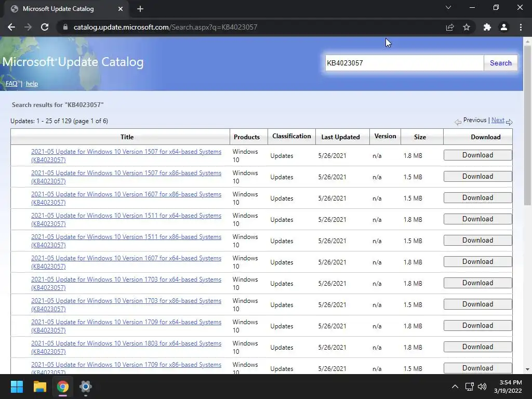Download Version 1703 x64-based update
Screen dimensions: 532x399
tap(478, 283)
